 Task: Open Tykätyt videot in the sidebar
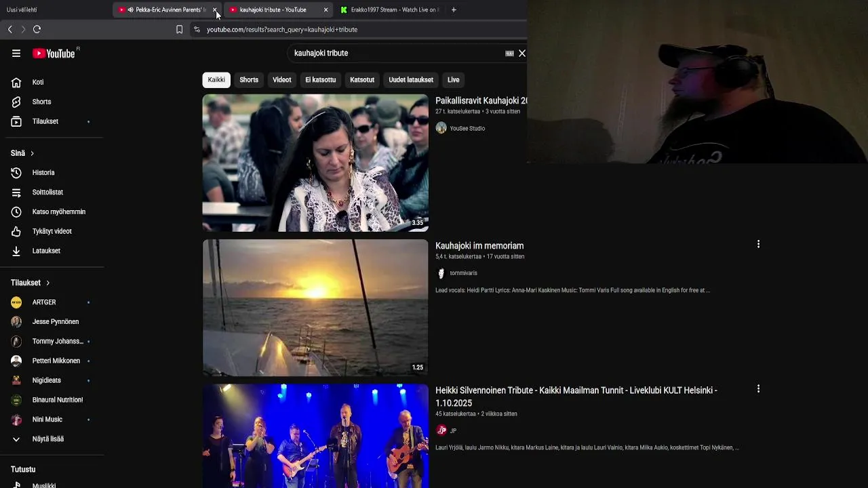coord(52,231)
